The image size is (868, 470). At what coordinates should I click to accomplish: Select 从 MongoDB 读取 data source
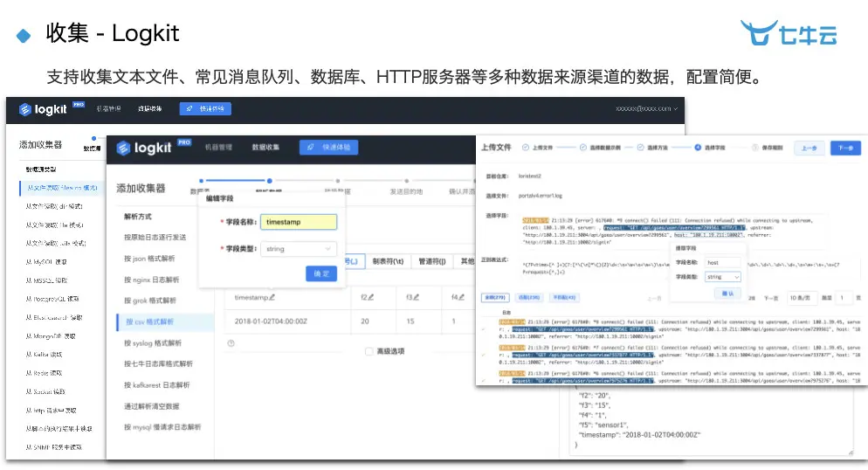[x=51, y=336]
